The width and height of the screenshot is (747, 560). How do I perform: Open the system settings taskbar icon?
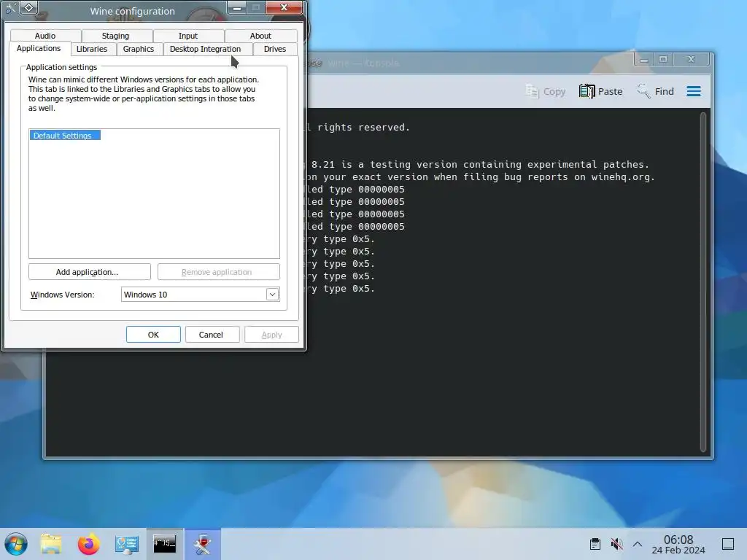[x=127, y=544]
